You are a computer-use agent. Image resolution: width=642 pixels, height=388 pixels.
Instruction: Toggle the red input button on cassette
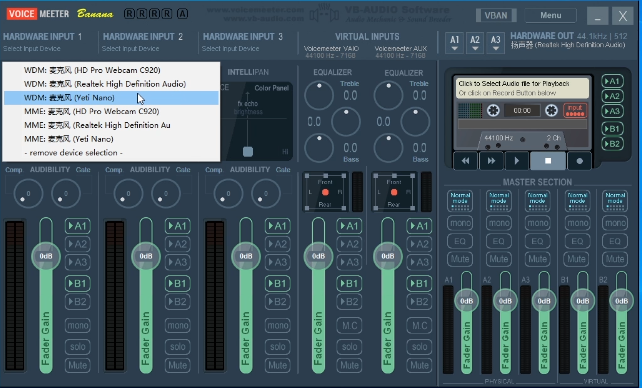pos(575,110)
